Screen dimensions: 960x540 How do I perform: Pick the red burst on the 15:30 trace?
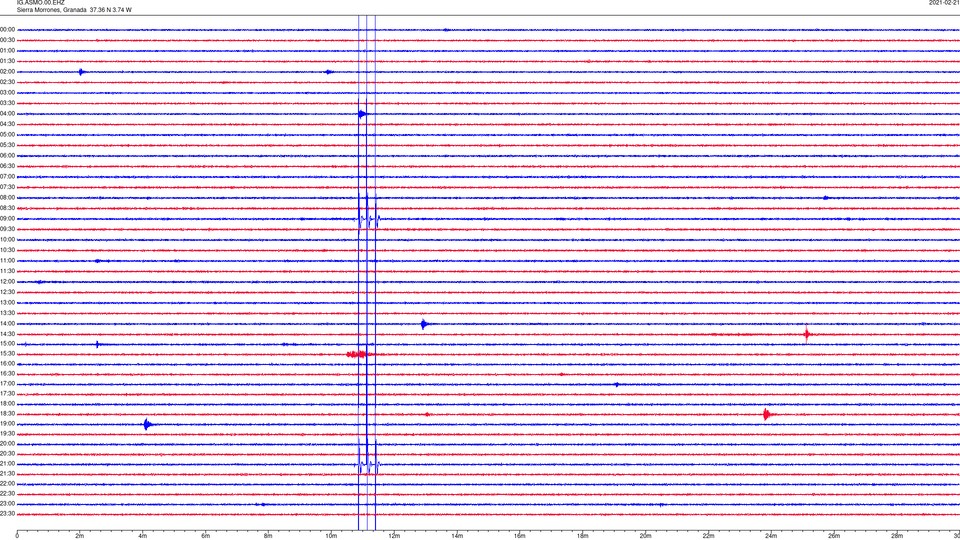tap(358, 354)
